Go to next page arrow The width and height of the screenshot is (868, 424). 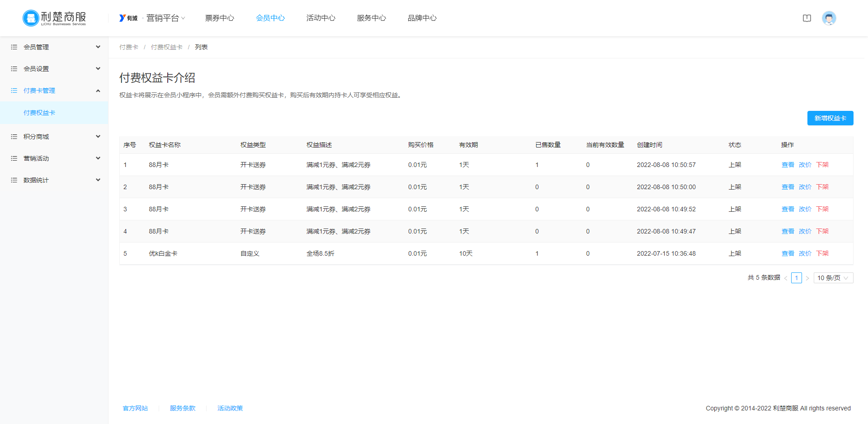[807, 278]
